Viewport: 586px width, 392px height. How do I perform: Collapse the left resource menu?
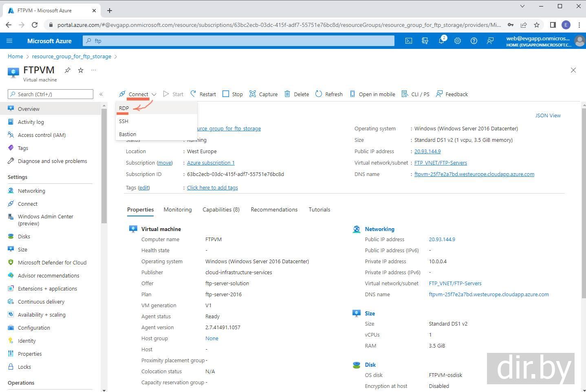101,94
